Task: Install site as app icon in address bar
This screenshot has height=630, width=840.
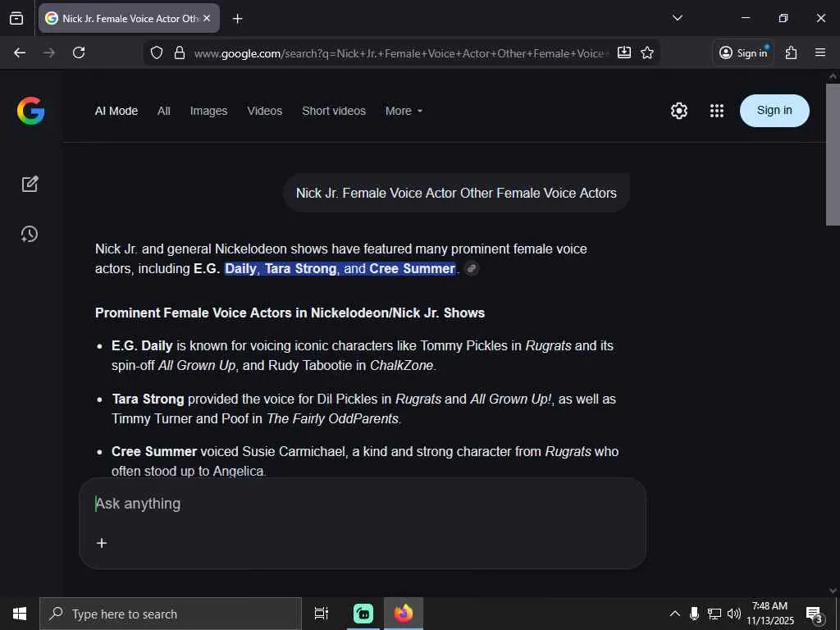Action: pos(624,52)
